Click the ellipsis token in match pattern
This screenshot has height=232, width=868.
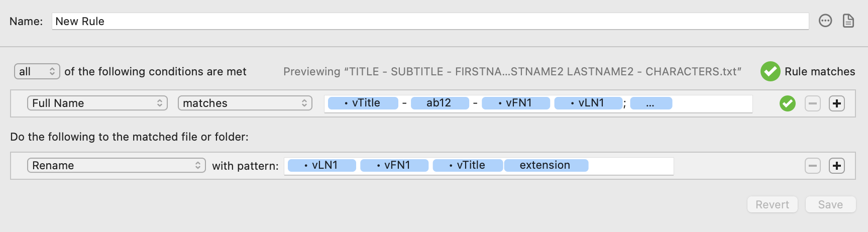[x=650, y=103]
